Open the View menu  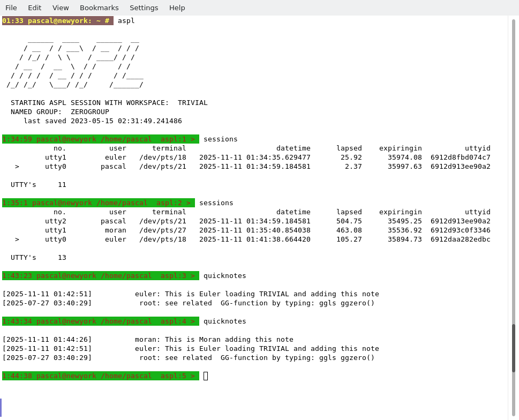click(x=61, y=7)
